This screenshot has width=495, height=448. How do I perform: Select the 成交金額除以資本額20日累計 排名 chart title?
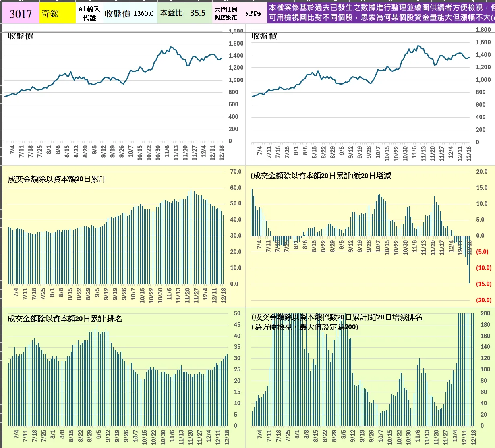tap(65, 319)
